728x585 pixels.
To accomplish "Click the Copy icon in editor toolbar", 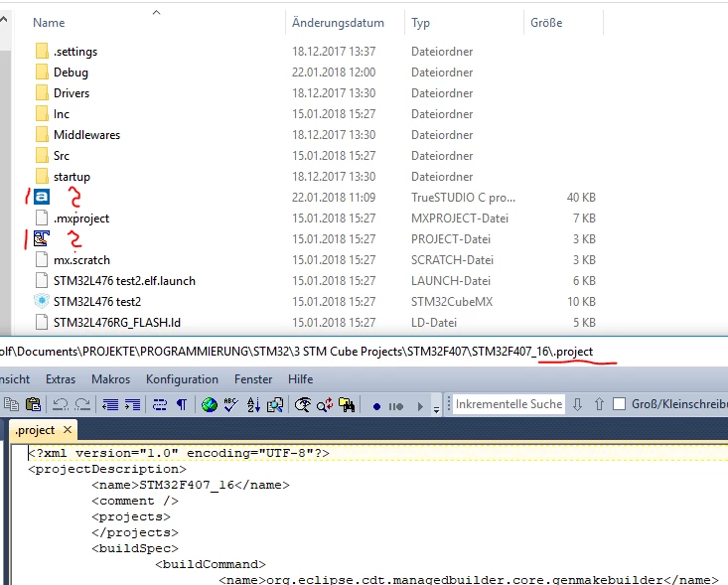I will tap(11, 405).
